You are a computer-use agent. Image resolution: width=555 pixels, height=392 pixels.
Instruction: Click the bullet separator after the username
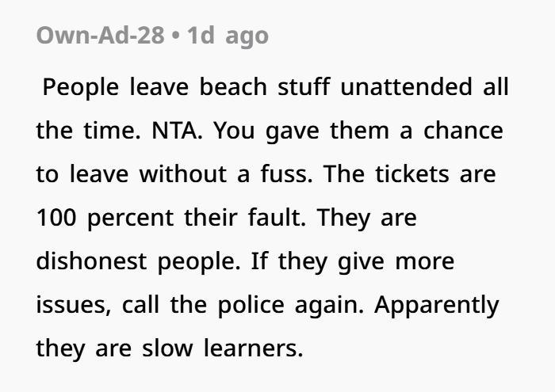click(175, 36)
